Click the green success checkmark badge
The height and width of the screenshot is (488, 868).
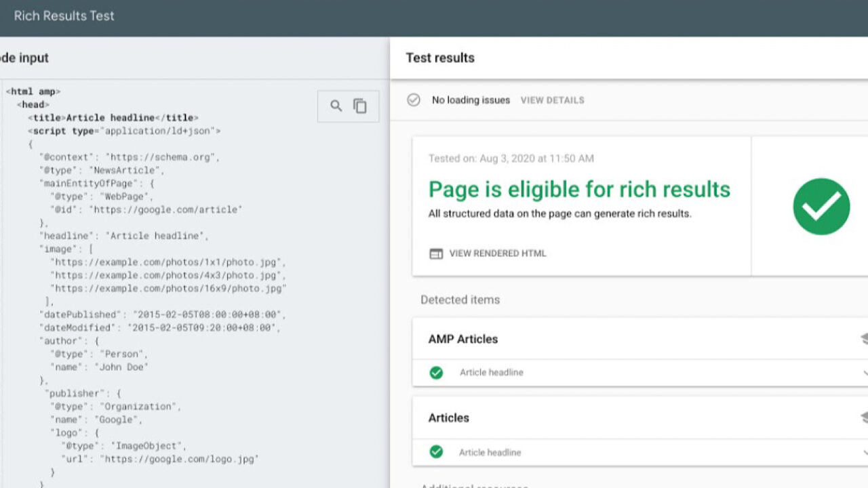tap(821, 207)
